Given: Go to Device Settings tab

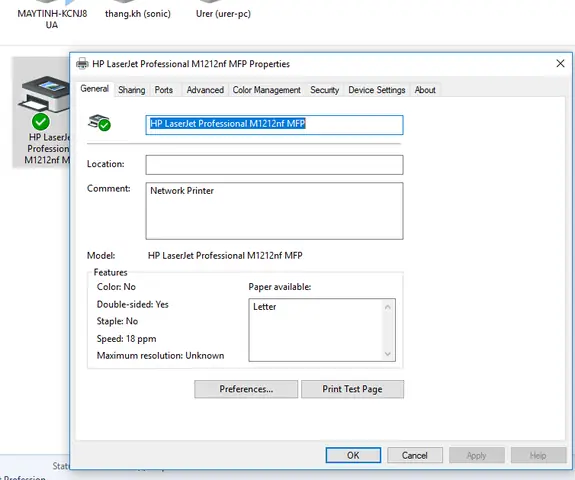Looking at the screenshot, I should pyautogui.click(x=377, y=90).
